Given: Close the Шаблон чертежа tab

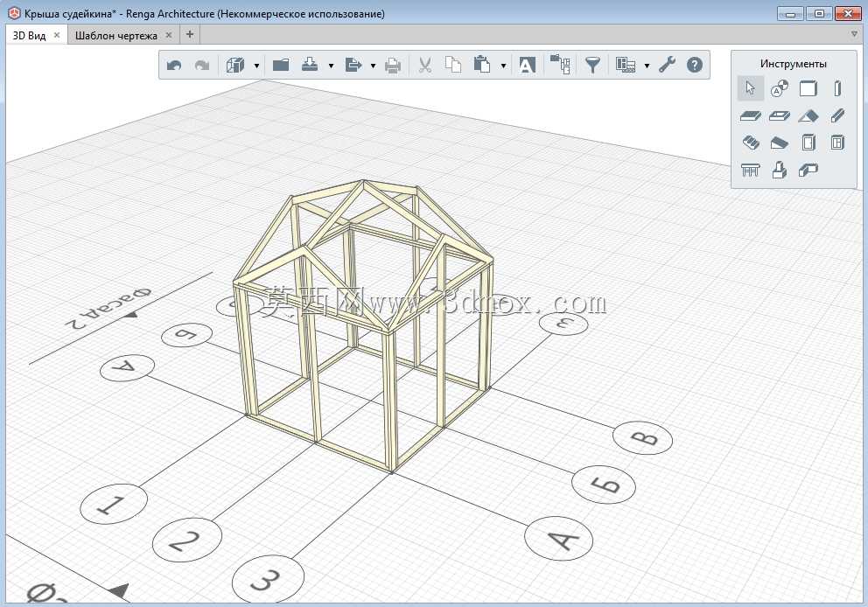Looking at the screenshot, I should 169,35.
